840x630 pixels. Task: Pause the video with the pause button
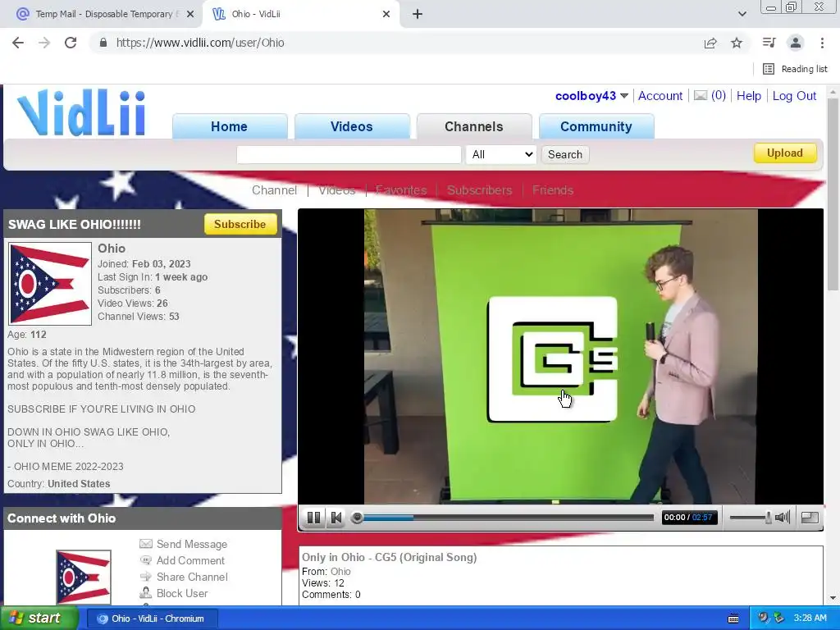[x=314, y=518]
